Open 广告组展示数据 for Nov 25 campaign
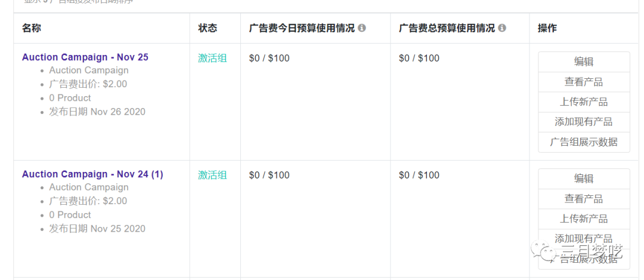The width and height of the screenshot is (644, 280). pos(584,142)
